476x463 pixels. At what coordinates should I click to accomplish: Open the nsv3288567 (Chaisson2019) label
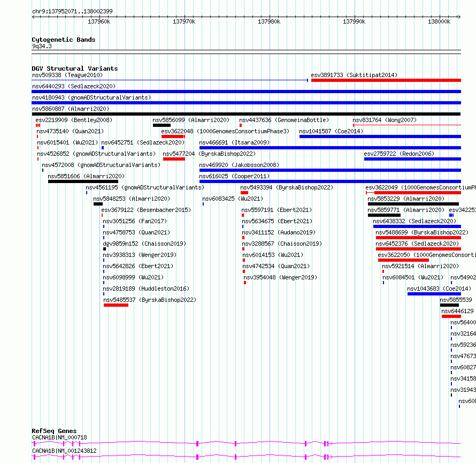(282, 244)
